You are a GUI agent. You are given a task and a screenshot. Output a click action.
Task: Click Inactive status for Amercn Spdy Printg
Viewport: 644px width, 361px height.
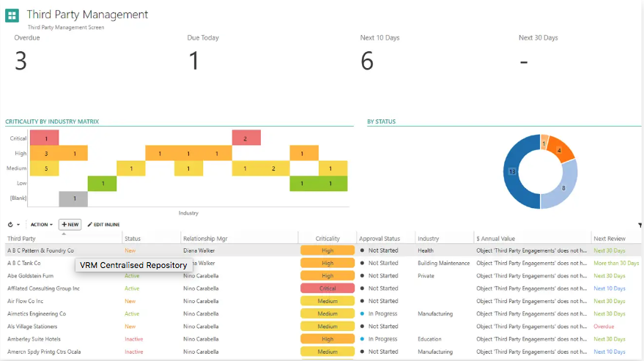click(x=134, y=352)
